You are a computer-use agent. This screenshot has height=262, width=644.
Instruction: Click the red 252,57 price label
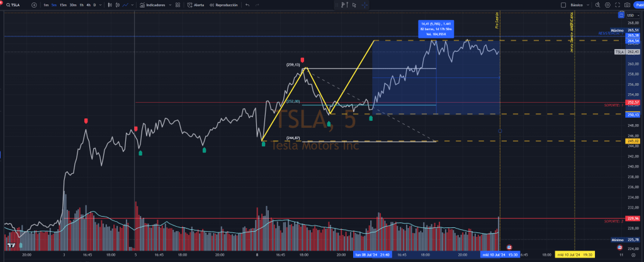(x=633, y=102)
